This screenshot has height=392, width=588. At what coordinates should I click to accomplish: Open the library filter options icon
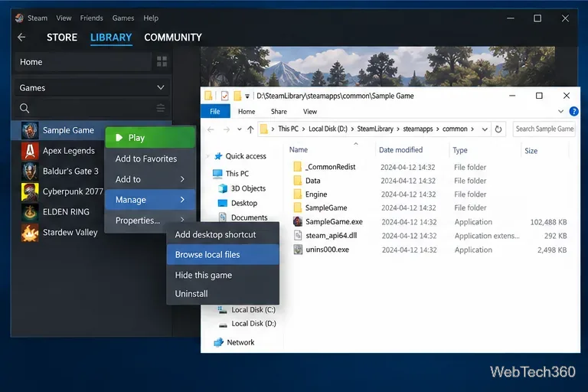click(161, 109)
